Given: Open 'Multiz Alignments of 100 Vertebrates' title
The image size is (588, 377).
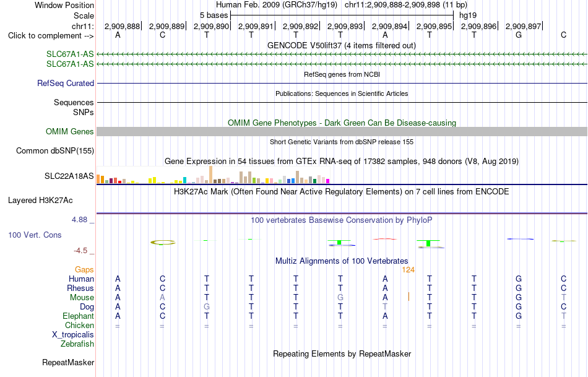Looking at the screenshot, I should pos(342,261).
